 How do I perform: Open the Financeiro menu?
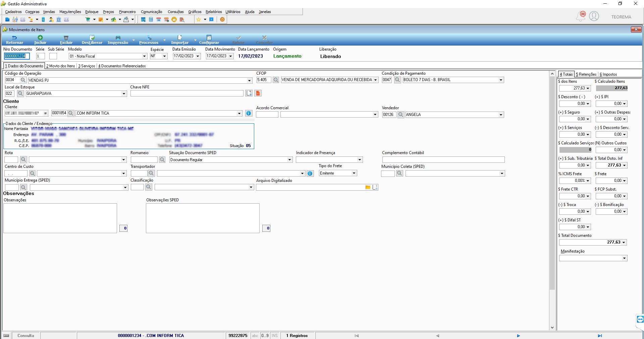tap(127, 12)
